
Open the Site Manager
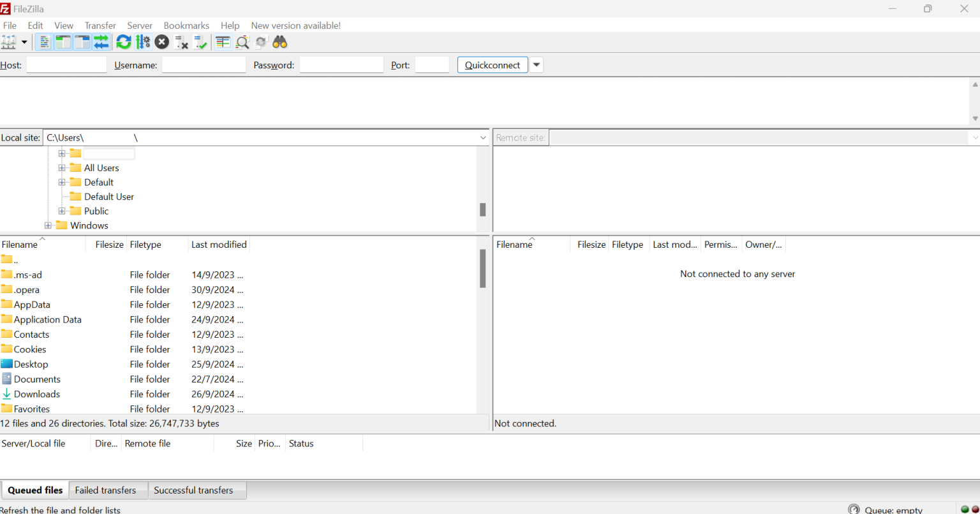click(x=10, y=42)
